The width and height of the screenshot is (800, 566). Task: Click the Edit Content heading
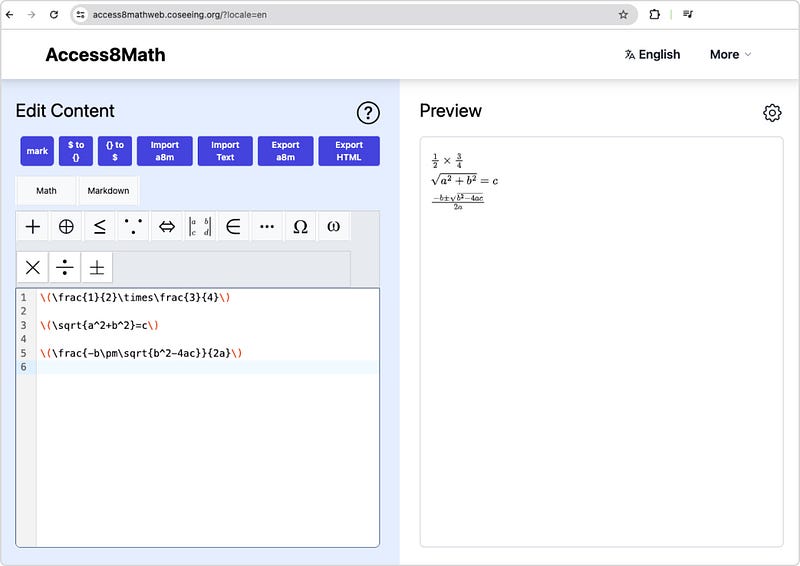(65, 111)
